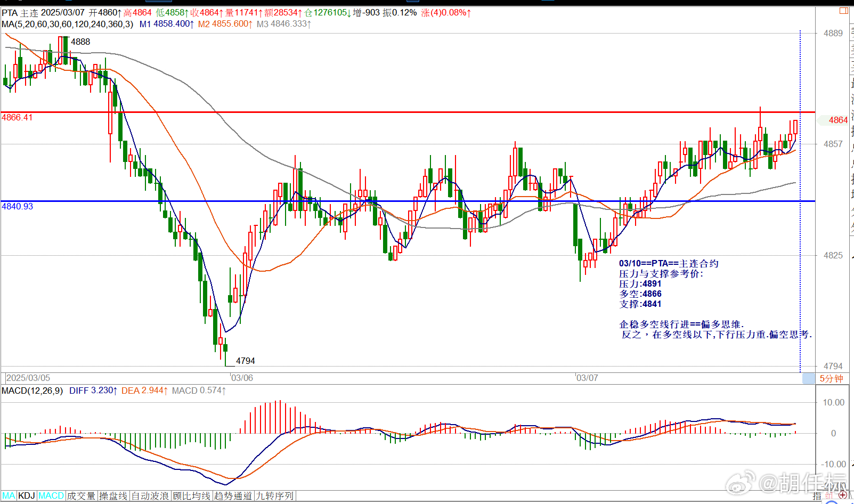Click the red circled plus icon

[x=843, y=496]
